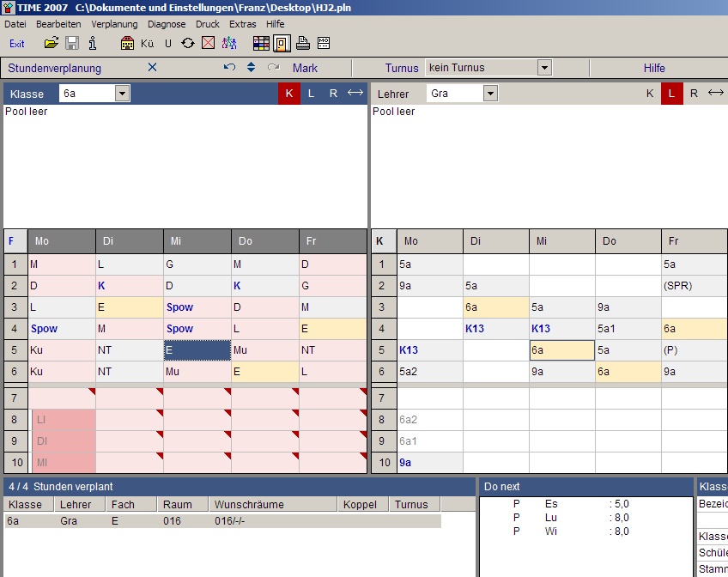Open the colored timetable grid icon
728x577 pixels.
click(261, 43)
